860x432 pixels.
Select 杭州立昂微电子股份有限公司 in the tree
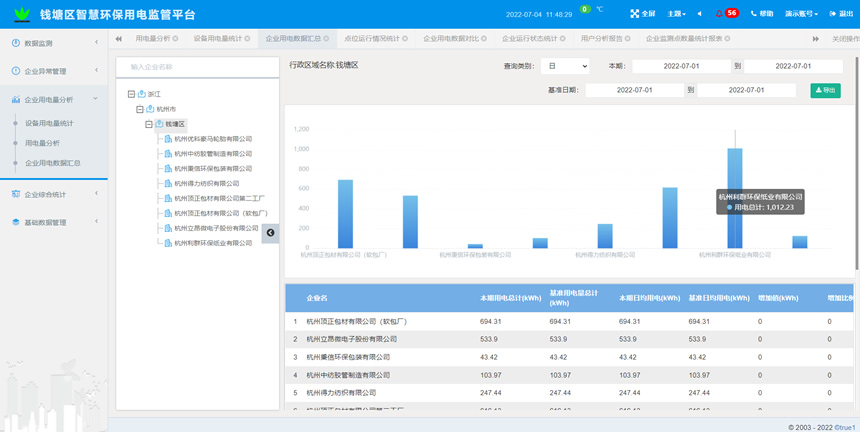point(215,228)
